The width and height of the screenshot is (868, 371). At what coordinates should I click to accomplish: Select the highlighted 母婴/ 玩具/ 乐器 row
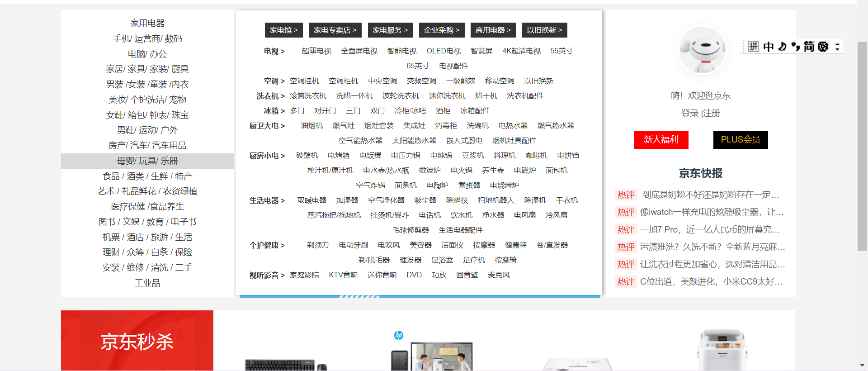tap(147, 161)
